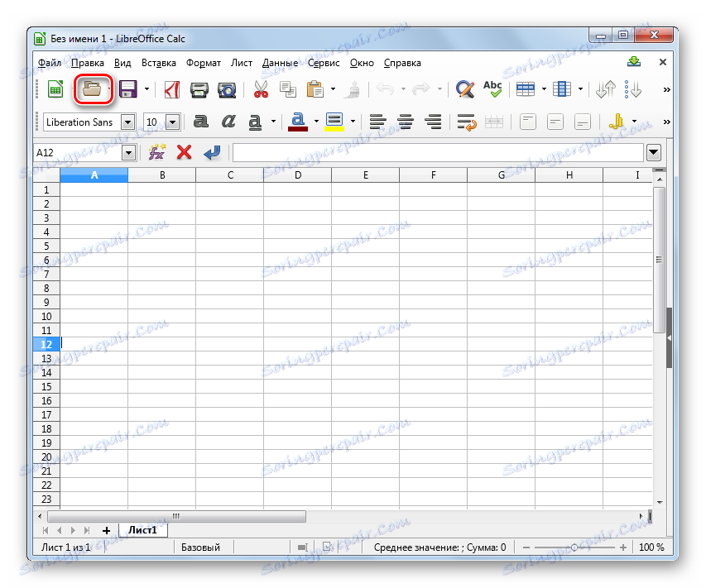Copy the selection with the copy icon
The image size is (706, 588).
click(x=288, y=89)
